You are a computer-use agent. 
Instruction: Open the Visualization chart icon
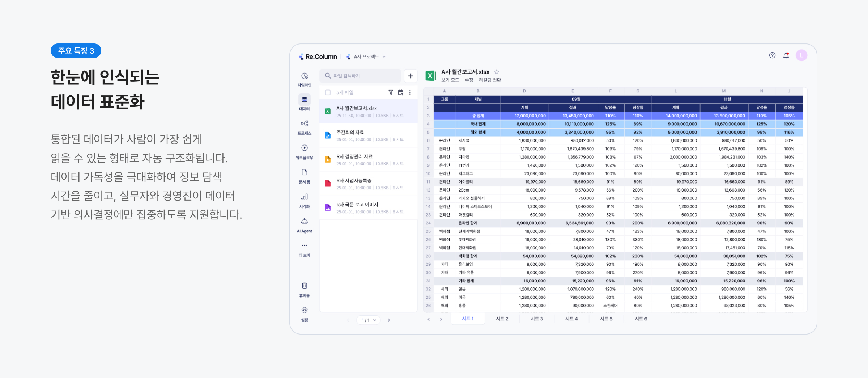pyautogui.click(x=304, y=197)
